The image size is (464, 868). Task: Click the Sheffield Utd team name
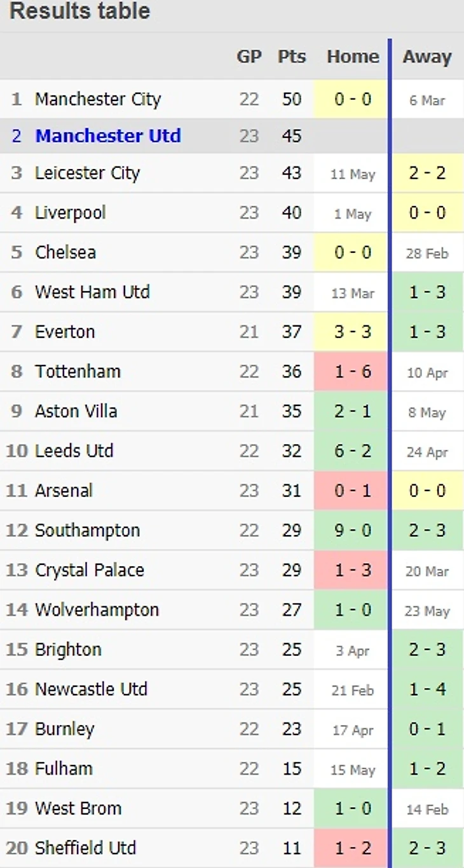point(85,848)
